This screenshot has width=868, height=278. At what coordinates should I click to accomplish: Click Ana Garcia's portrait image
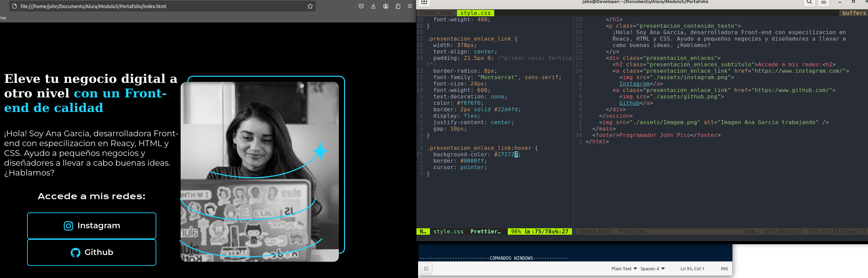pos(259,171)
